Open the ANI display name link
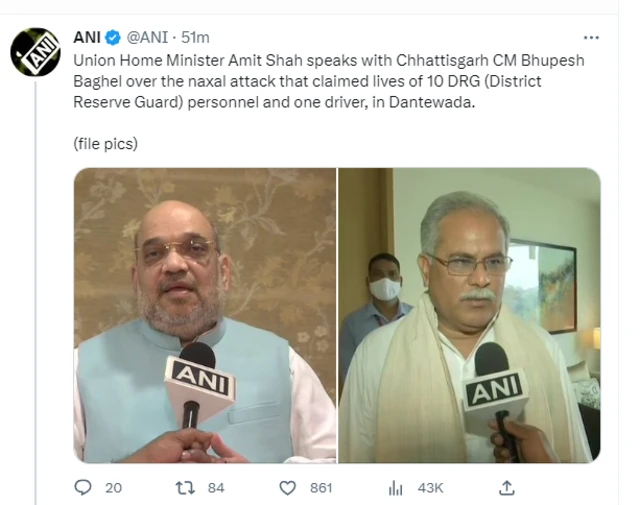The width and height of the screenshot is (640, 505). click(87, 38)
